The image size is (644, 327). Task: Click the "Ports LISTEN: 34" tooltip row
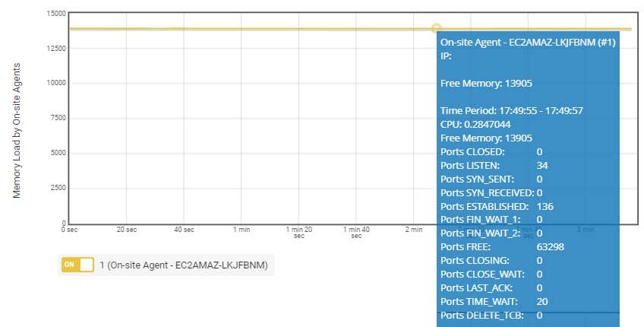494,165
